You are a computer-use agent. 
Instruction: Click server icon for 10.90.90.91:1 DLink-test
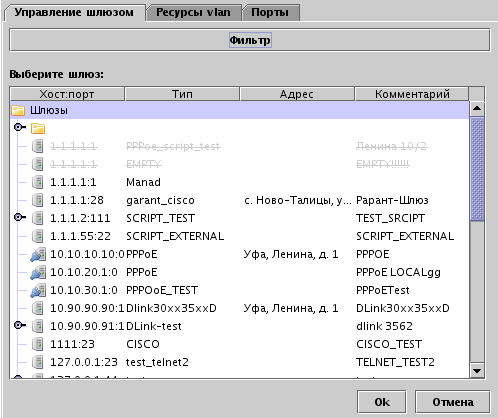point(38,326)
